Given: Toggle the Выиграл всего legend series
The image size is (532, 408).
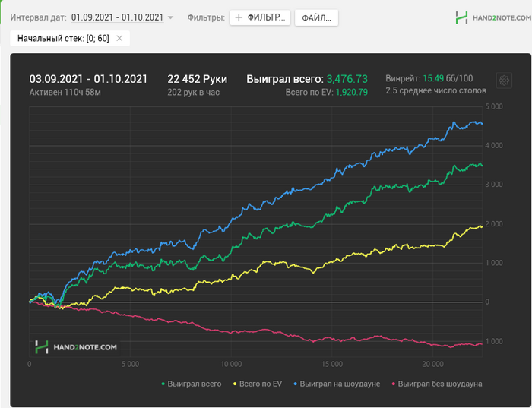Looking at the screenshot, I should (192, 384).
